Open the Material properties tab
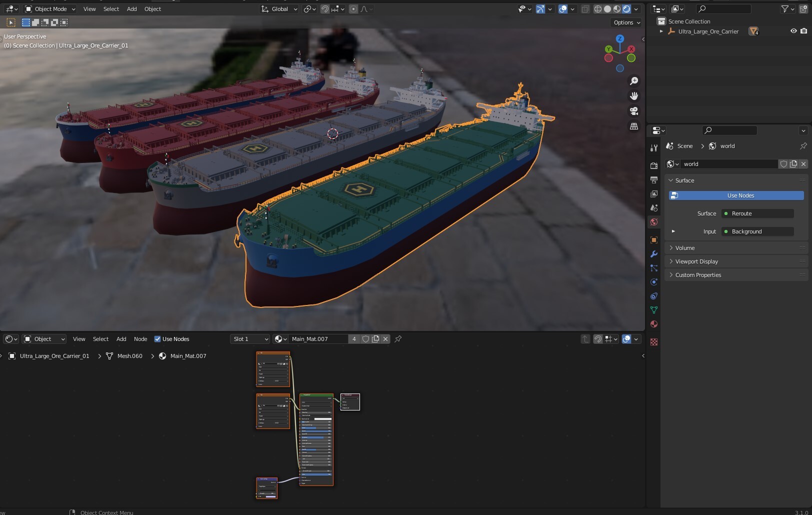 point(653,324)
